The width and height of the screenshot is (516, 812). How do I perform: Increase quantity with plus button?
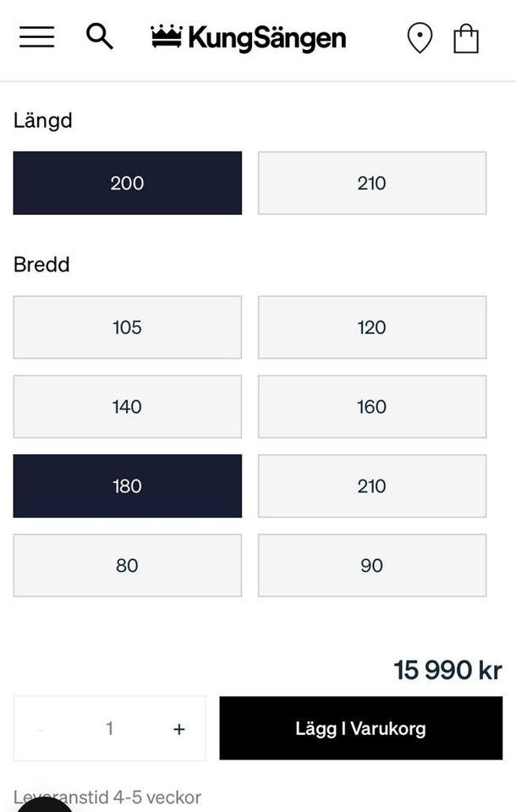[178, 729]
